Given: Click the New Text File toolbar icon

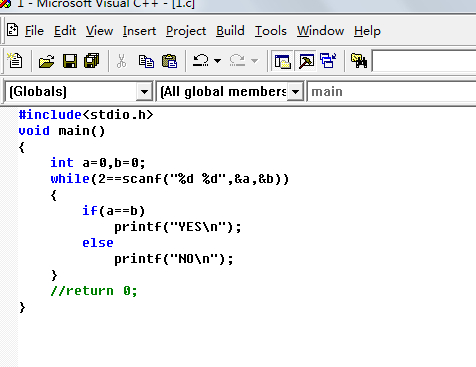Looking at the screenshot, I should point(15,61).
